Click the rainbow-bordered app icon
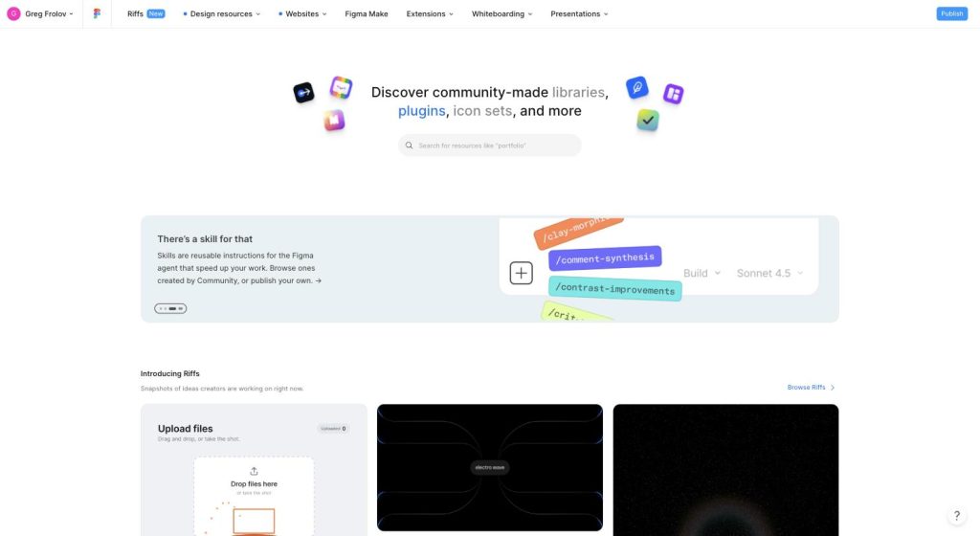 (342, 87)
